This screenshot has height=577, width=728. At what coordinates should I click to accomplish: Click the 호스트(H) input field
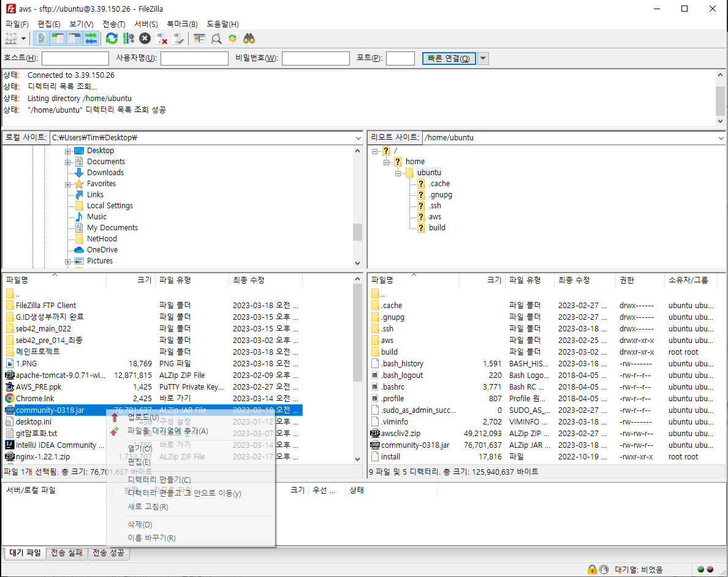point(75,58)
